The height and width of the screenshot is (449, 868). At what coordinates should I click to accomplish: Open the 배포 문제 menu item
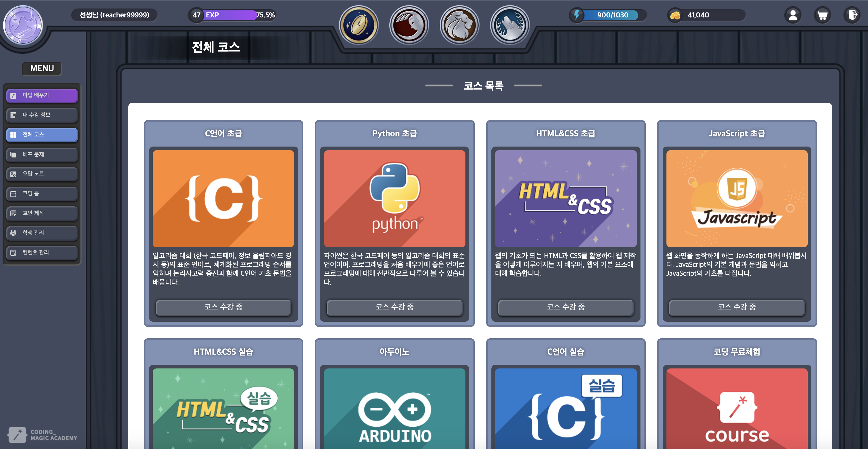click(42, 154)
